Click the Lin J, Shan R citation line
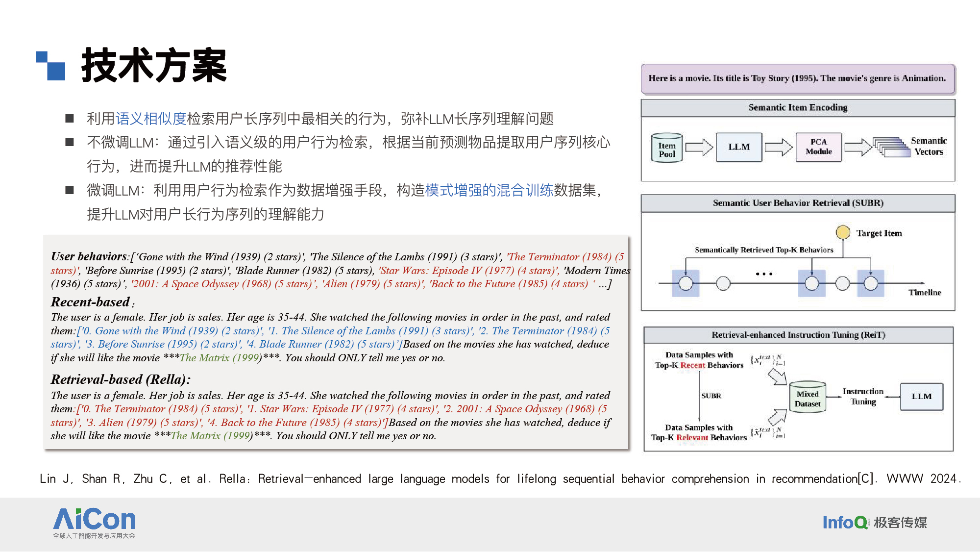The width and height of the screenshot is (980, 552). (500, 479)
